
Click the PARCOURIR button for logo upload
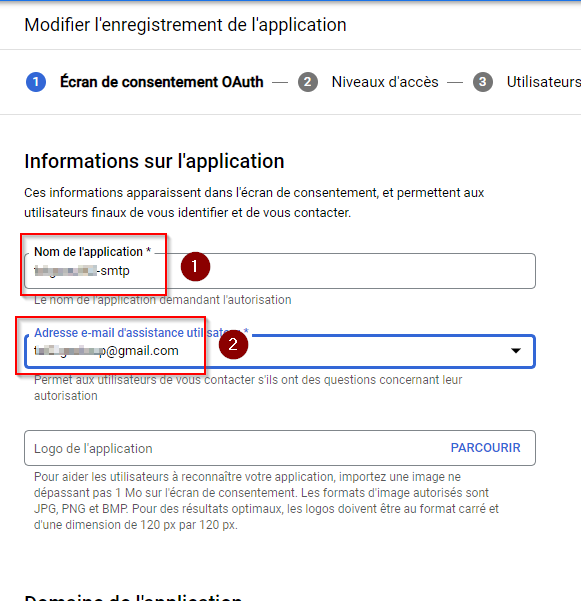click(485, 448)
